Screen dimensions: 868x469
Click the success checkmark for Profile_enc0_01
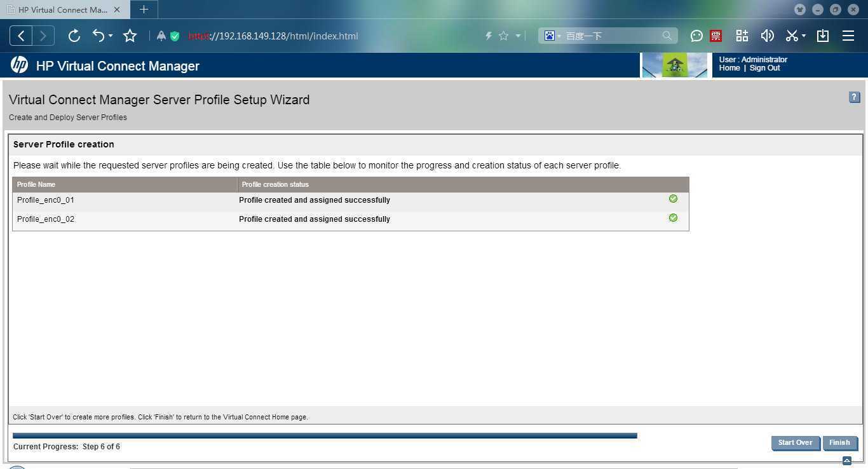pos(673,199)
